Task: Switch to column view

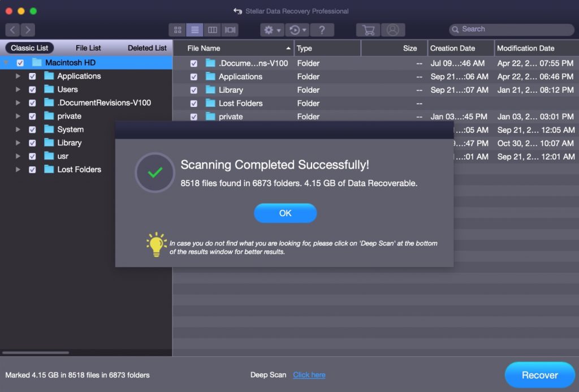Action: (x=213, y=30)
